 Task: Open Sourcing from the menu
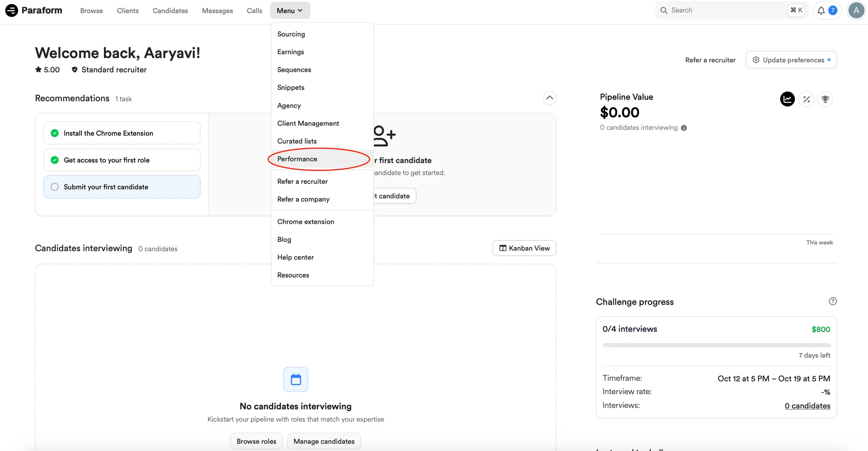tap(322, 34)
